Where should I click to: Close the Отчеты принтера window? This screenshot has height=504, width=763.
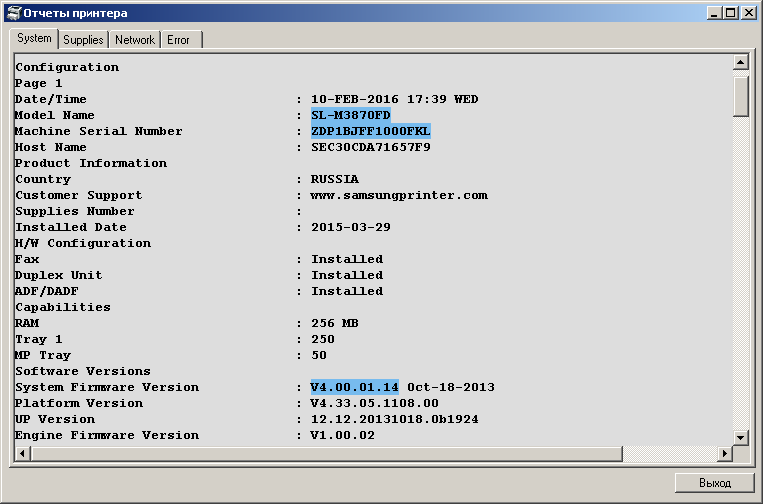click(748, 13)
